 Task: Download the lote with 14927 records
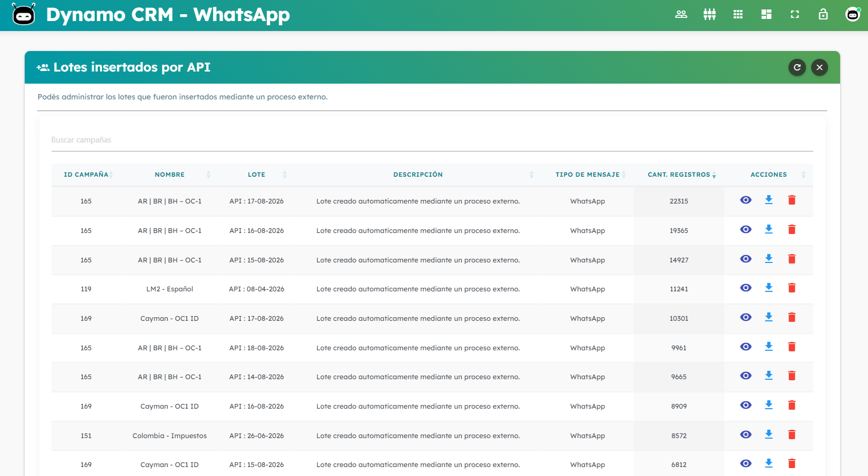pos(769,259)
